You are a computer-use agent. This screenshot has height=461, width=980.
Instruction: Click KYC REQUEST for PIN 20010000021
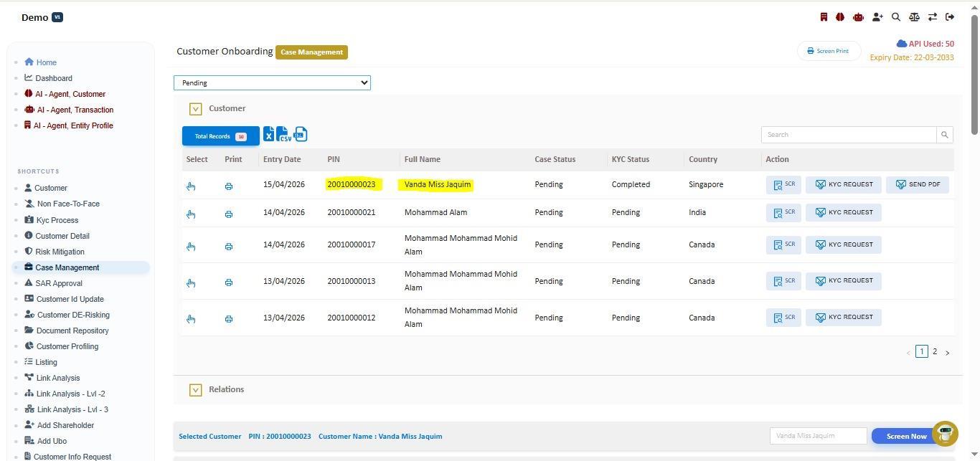(x=844, y=213)
